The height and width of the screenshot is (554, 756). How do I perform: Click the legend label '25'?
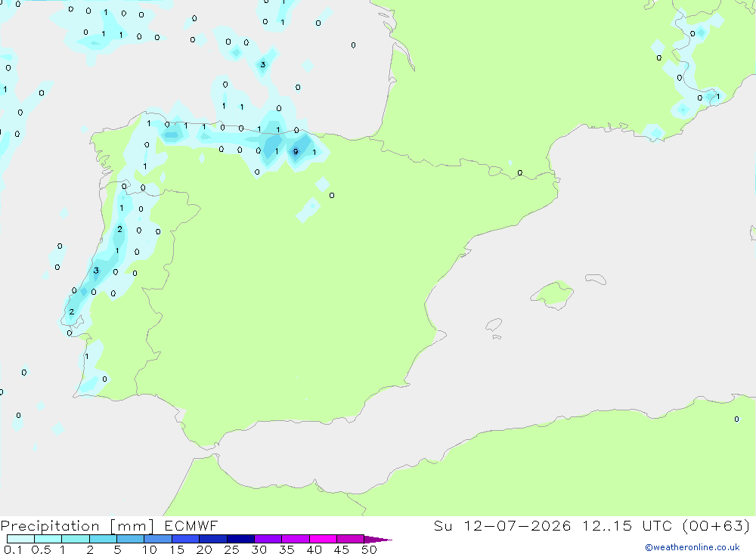231,549
